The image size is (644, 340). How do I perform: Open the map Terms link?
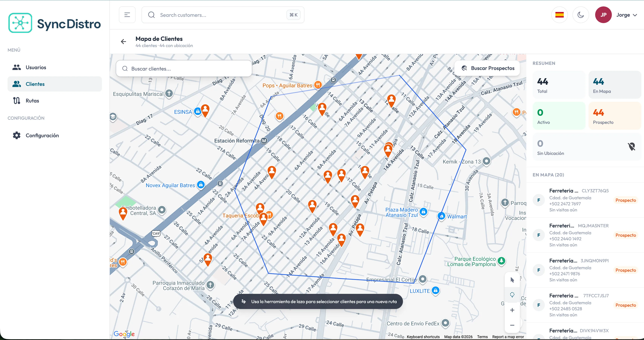point(482,337)
